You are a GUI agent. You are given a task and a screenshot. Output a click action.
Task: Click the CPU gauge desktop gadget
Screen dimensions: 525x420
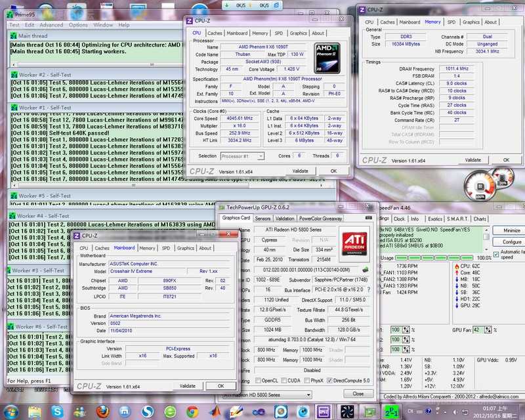480,186
